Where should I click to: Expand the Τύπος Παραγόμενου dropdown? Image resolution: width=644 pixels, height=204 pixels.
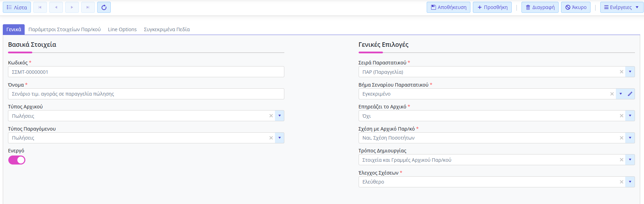click(279, 138)
